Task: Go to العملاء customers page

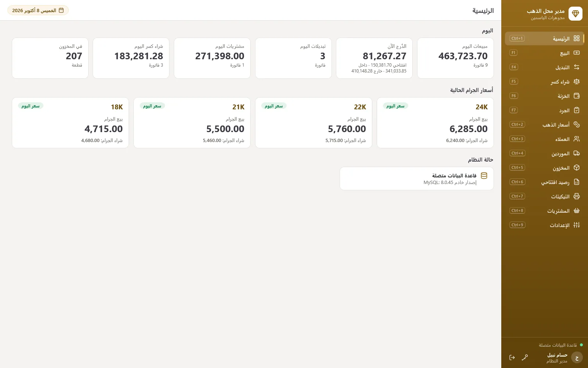Action: tap(545, 139)
